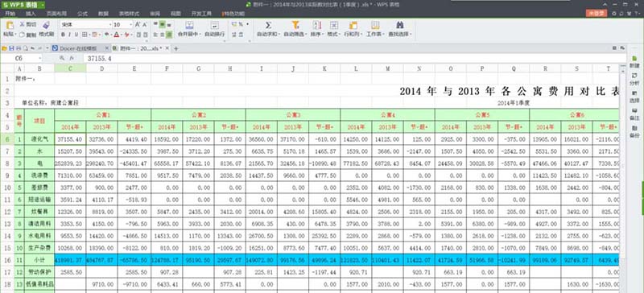Select row header 16

7,260
